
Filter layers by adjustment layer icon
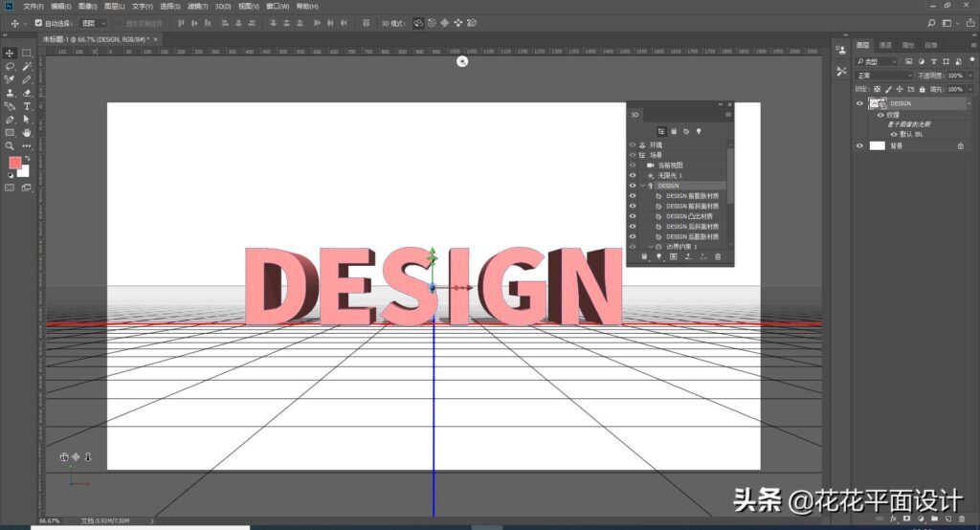click(x=922, y=61)
